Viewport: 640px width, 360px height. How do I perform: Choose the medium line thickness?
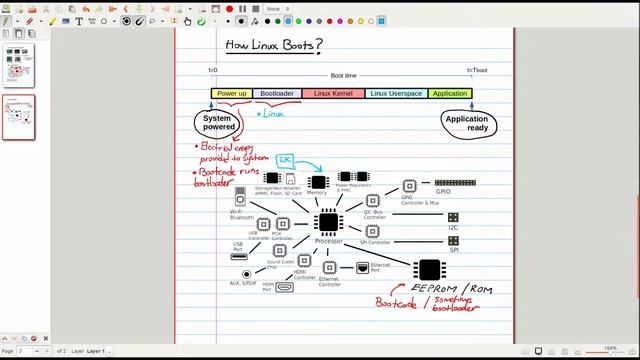click(x=241, y=21)
